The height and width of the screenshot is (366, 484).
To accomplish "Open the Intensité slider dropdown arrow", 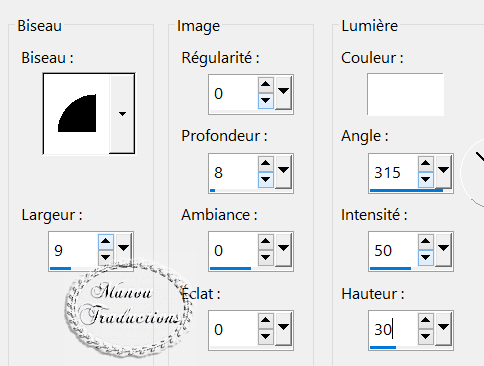I will (x=443, y=250).
